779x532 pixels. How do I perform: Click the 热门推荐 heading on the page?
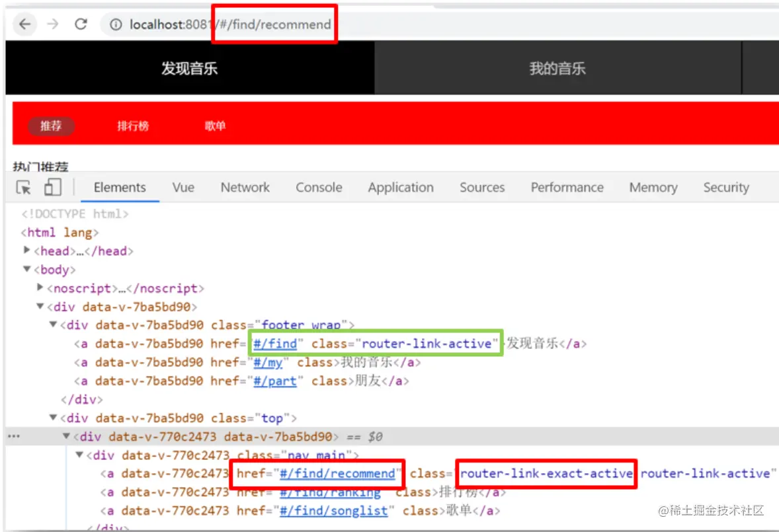41,167
